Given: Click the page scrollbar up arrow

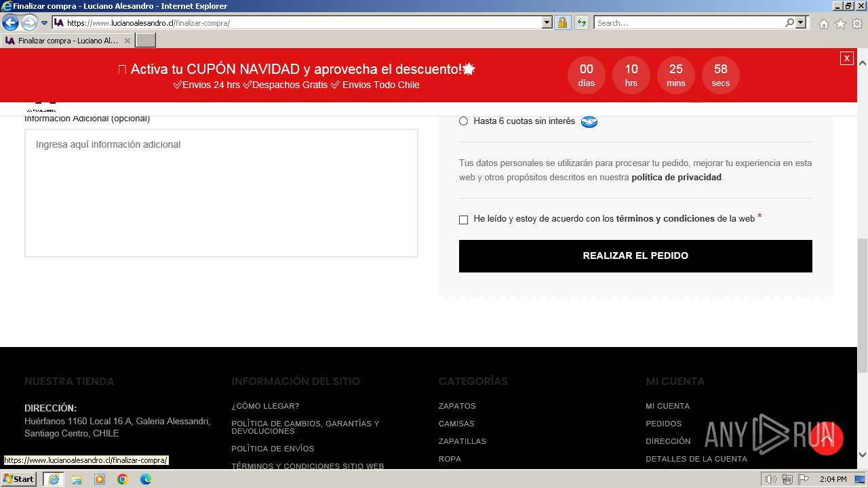Looking at the screenshot, I should (863, 63).
